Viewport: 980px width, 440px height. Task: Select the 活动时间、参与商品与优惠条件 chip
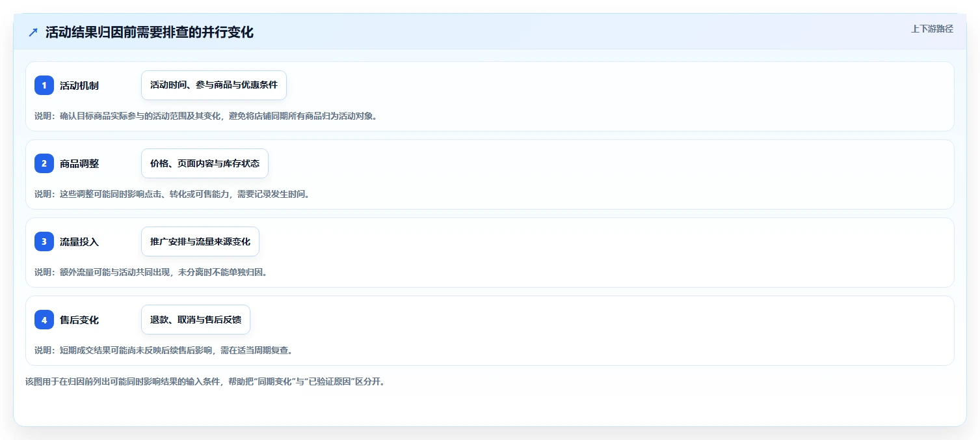pyautogui.click(x=214, y=85)
